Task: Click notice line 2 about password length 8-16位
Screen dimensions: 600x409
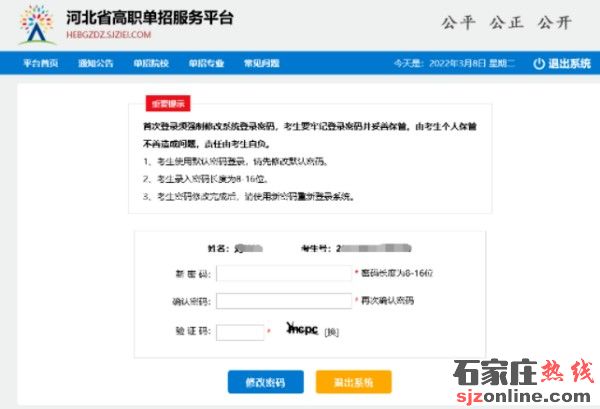Action: coord(205,179)
